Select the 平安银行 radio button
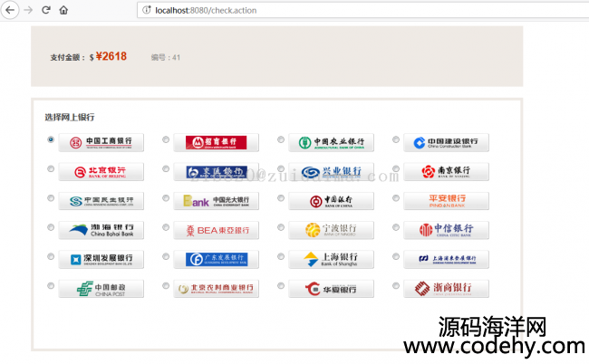589x364 pixels. (x=396, y=198)
